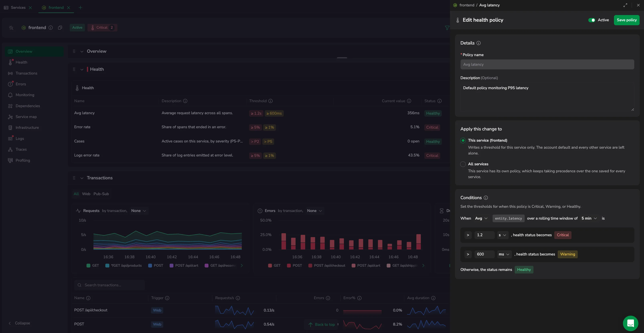Image resolution: width=644 pixels, height=333 pixels.
Task: Click the filter funnel icon
Action: click(447, 28)
